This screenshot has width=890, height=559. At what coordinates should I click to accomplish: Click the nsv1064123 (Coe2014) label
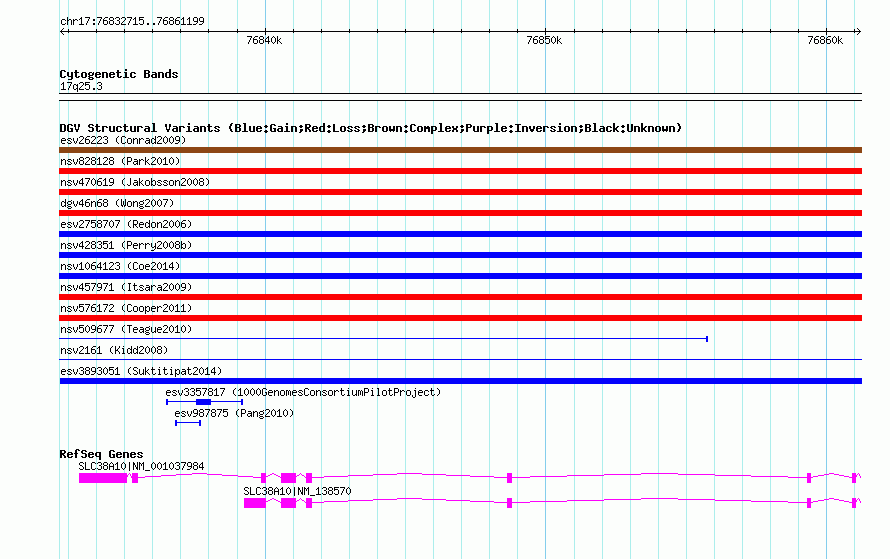pos(120,266)
